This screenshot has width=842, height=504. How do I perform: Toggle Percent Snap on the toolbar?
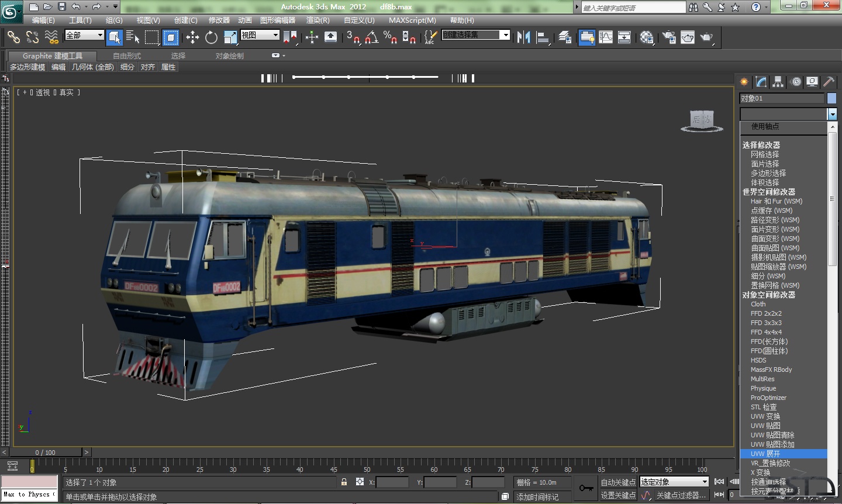(x=390, y=37)
